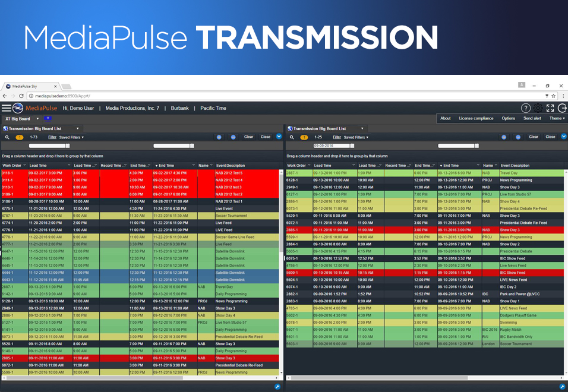Click the blue minus icon in right panel toolbar
This screenshot has width=568, height=392.
tap(518, 137)
